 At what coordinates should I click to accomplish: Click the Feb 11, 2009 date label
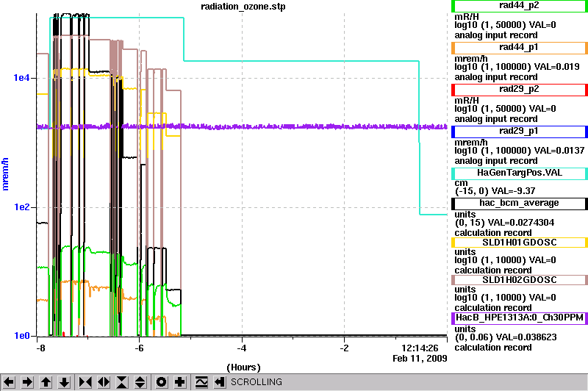(x=420, y=359)
